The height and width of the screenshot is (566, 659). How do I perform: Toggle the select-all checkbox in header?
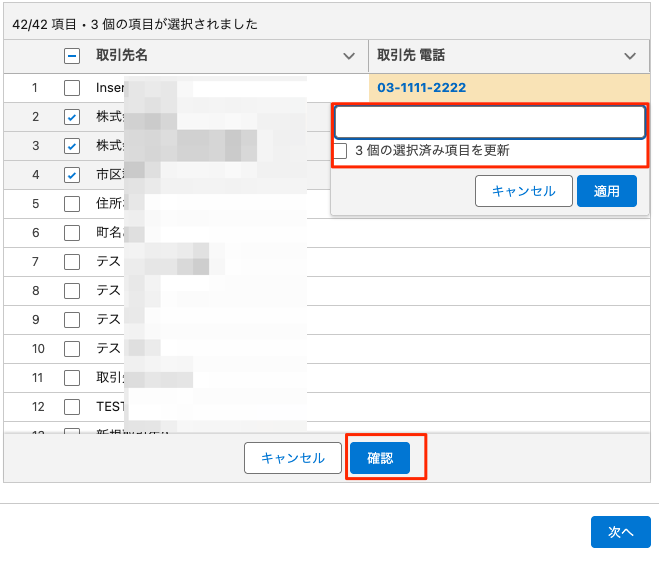point(72,56)
